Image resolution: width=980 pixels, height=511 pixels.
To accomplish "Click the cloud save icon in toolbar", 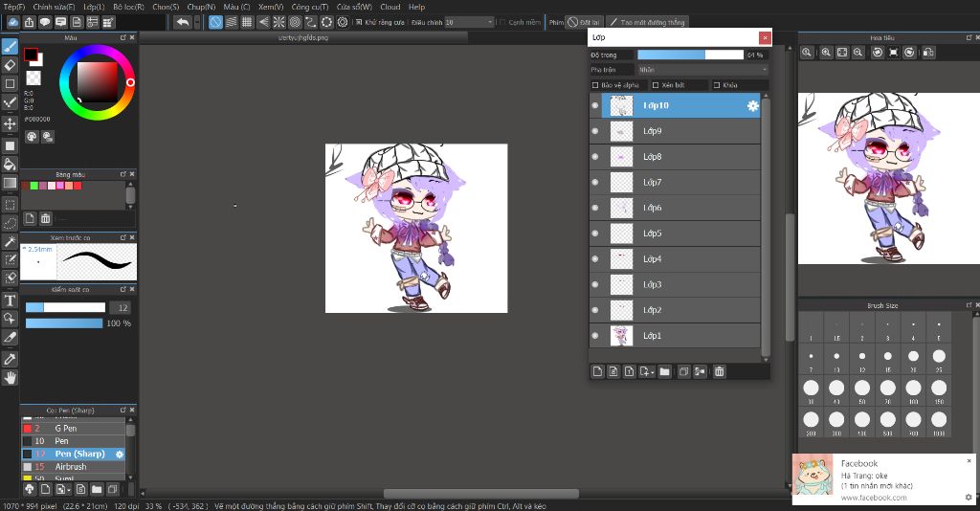I will pyautogui.click(x=13, y=22).
